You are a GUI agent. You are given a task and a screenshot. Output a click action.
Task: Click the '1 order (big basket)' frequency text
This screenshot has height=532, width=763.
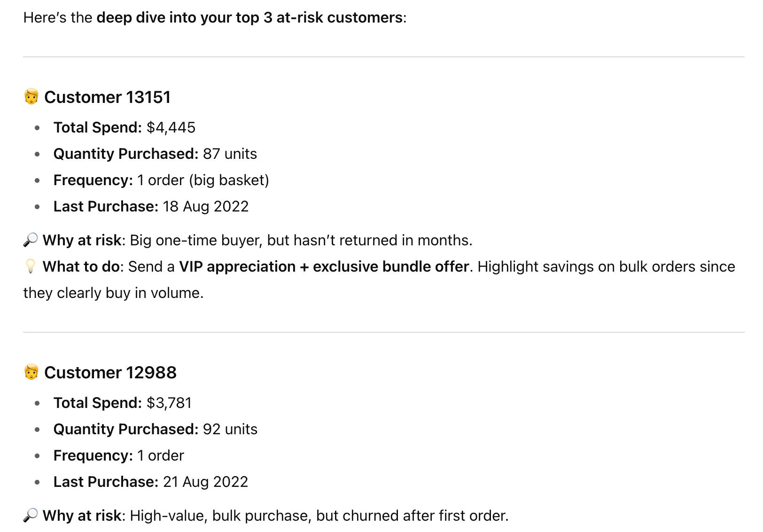point(203,180)
